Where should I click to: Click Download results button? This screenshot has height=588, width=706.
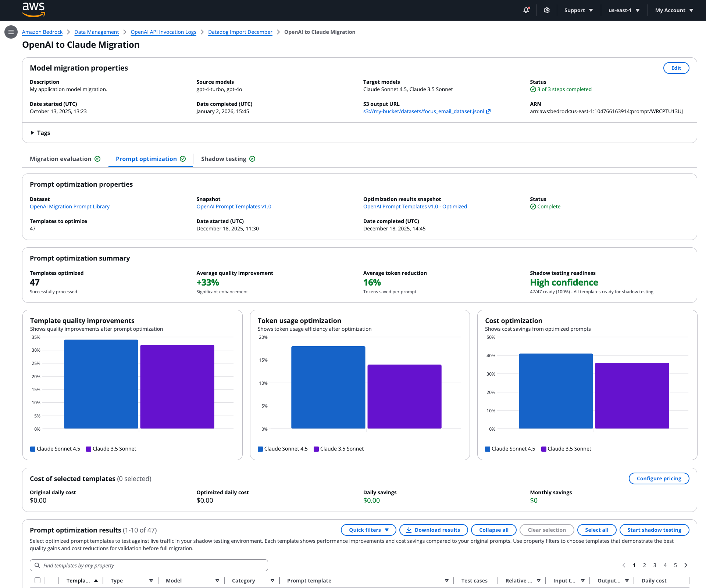[x=434, y=530]
